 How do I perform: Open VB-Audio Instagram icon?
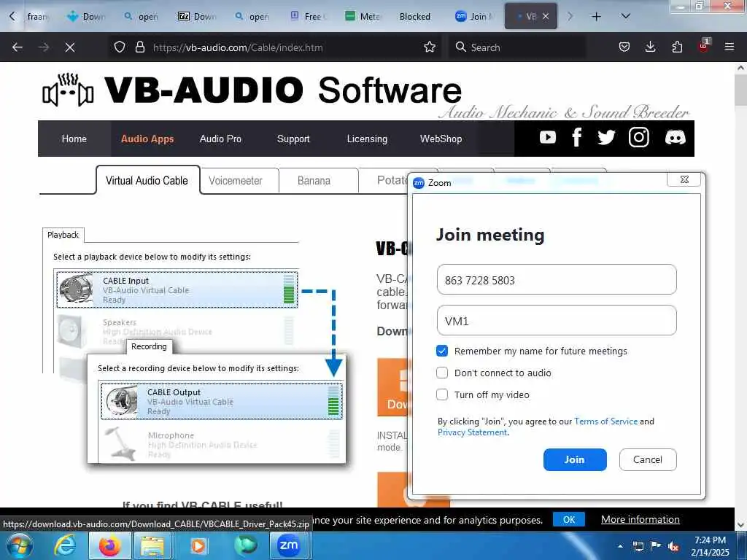pyautogui.click(x=639, y=138)
